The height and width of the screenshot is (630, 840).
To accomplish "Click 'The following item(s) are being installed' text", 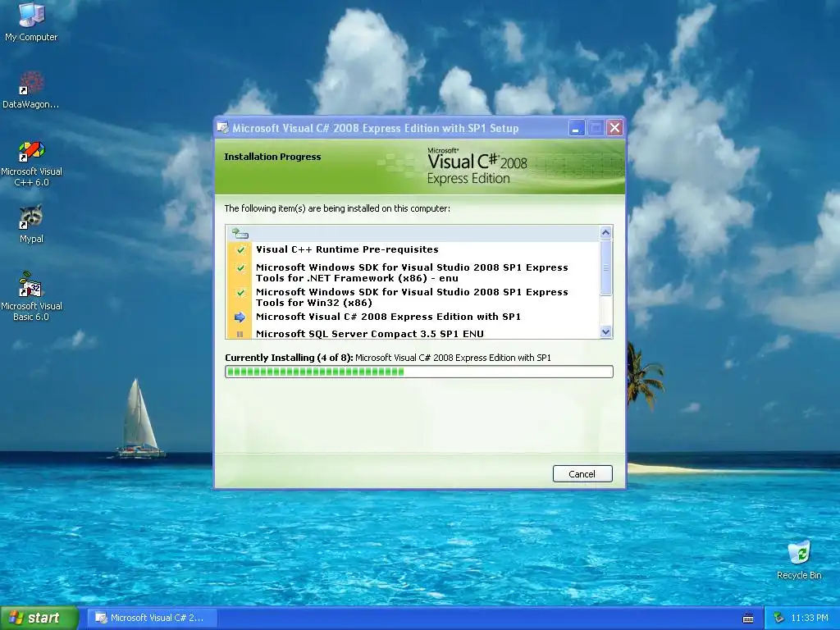I will [337, 208].
